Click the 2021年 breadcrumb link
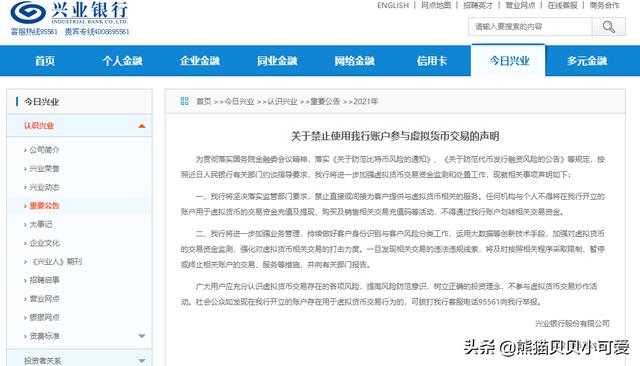 (366, 101)
